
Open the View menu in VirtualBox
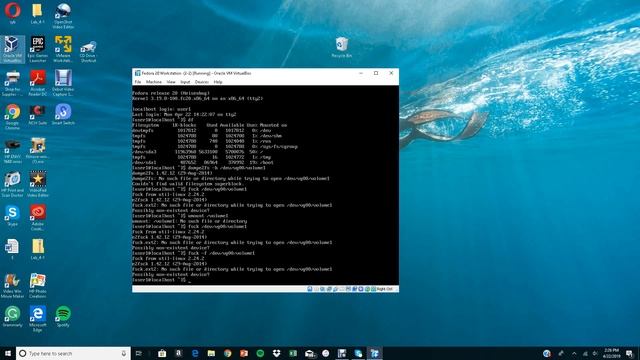(171, 82)
